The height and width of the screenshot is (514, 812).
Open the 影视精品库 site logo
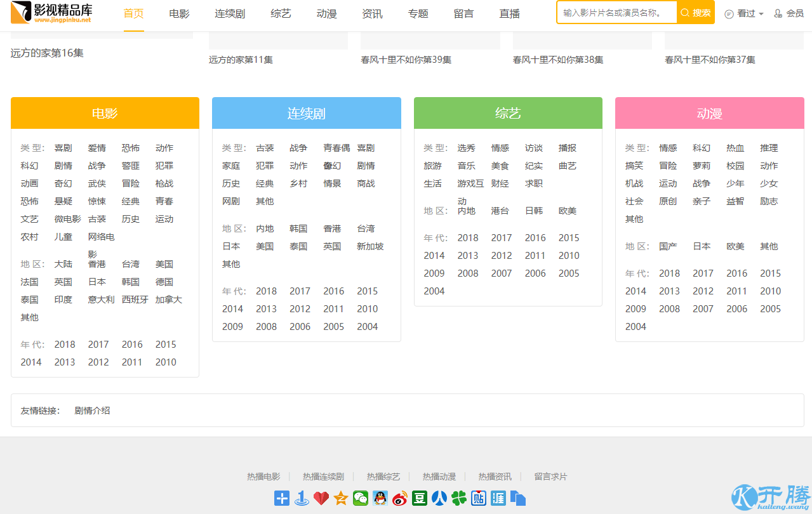(52, 13)
